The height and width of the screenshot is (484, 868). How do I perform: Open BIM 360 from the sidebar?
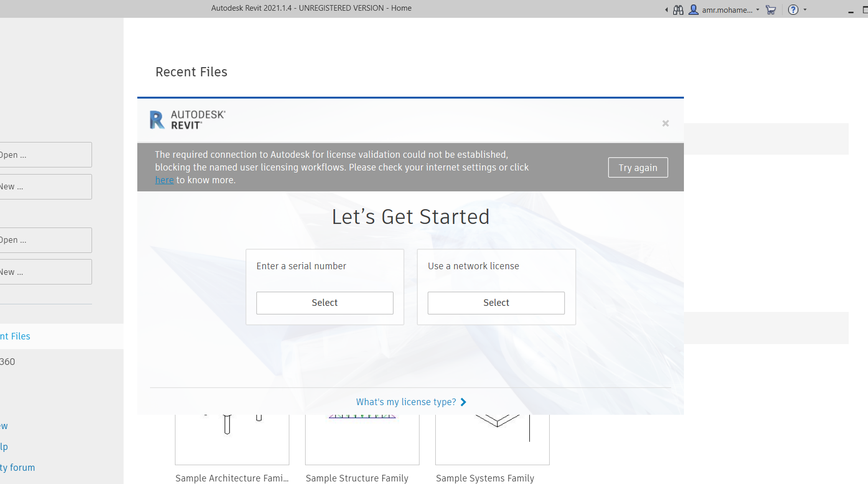pos(7,361)
